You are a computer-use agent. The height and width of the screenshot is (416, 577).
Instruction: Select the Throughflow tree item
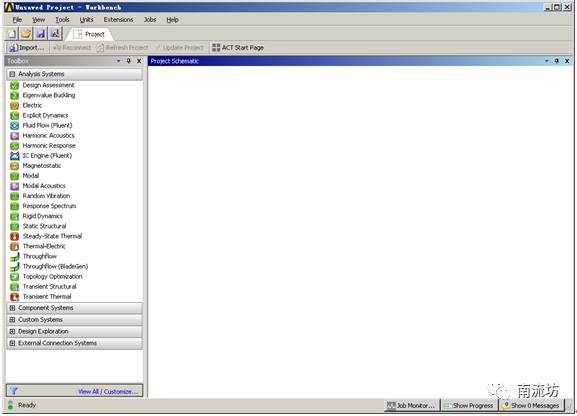point(40,256)
